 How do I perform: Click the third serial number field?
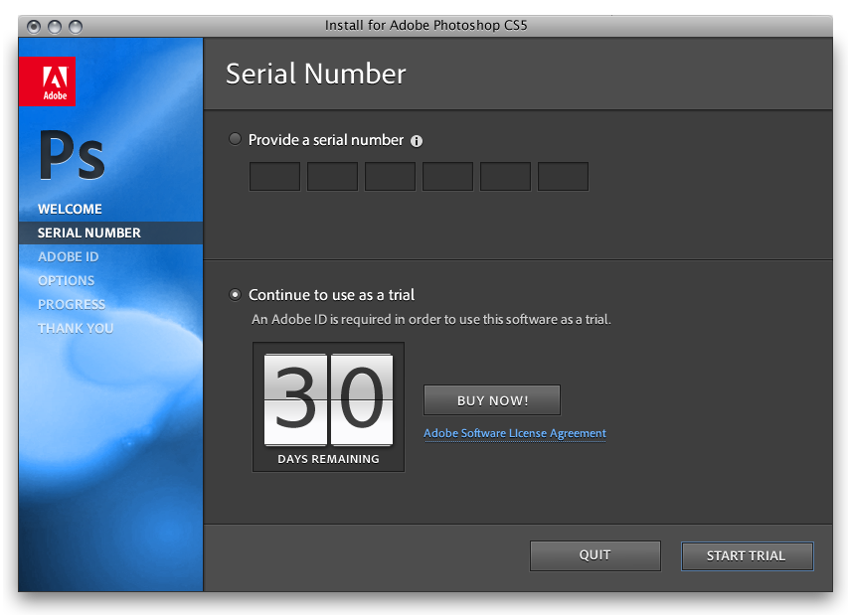click(x=390, y=176)
